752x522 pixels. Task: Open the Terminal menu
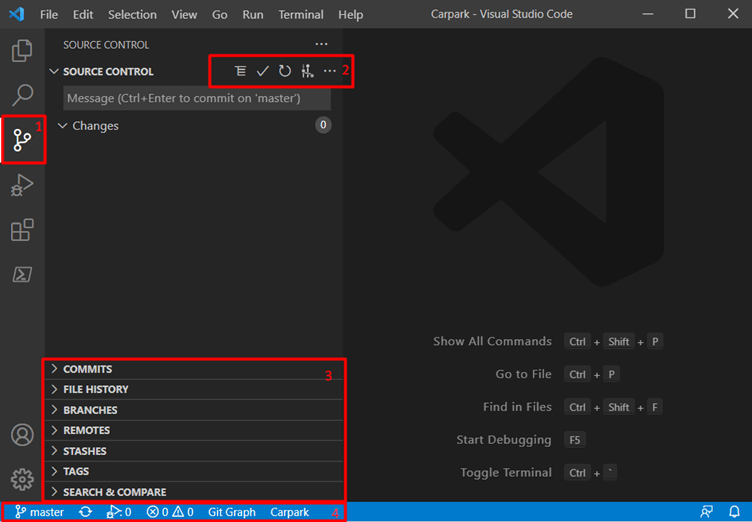click(301, 14)
